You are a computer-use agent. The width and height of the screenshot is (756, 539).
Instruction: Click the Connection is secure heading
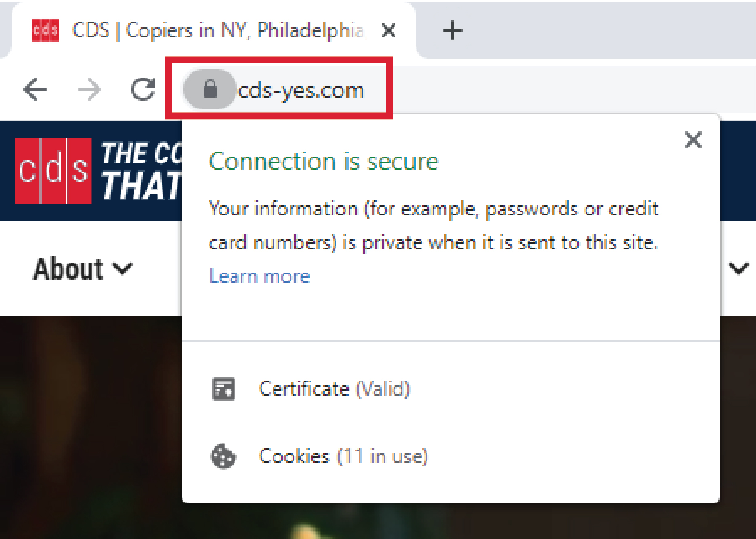pos(323,162)
